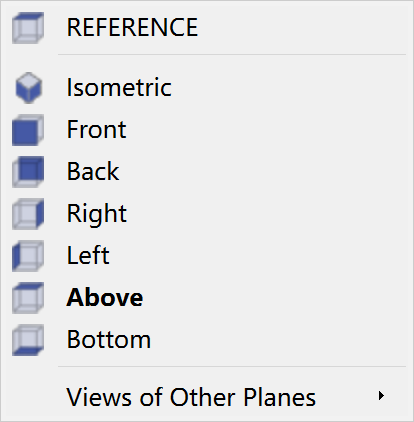Click the submenu arrow for other planes

[381, 396]
